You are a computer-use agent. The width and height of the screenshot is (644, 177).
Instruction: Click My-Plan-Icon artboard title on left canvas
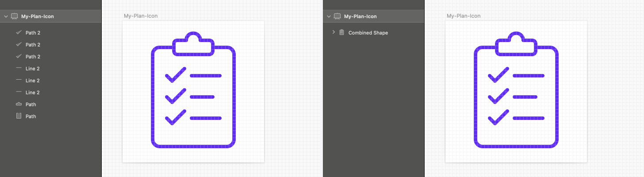coord(141,16)
